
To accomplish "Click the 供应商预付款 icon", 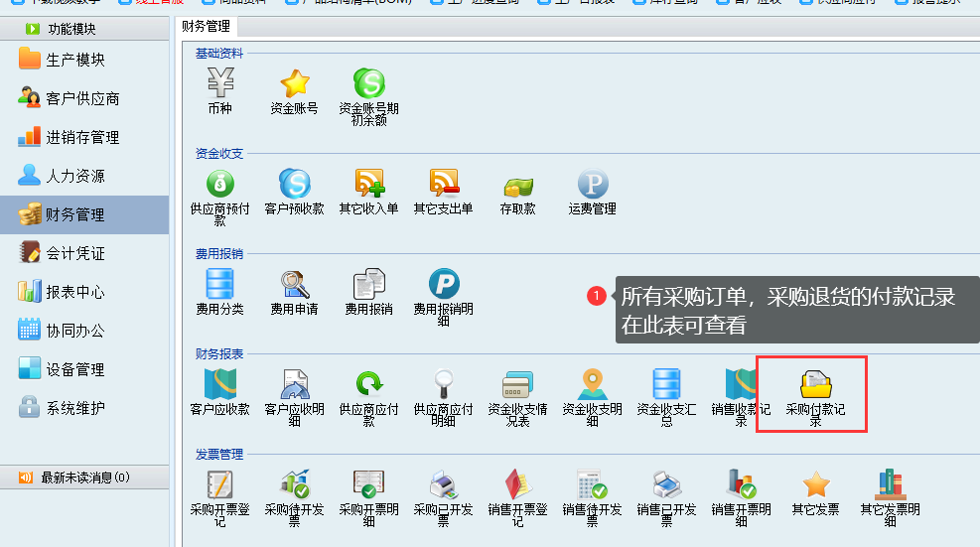I will point(219,185).
